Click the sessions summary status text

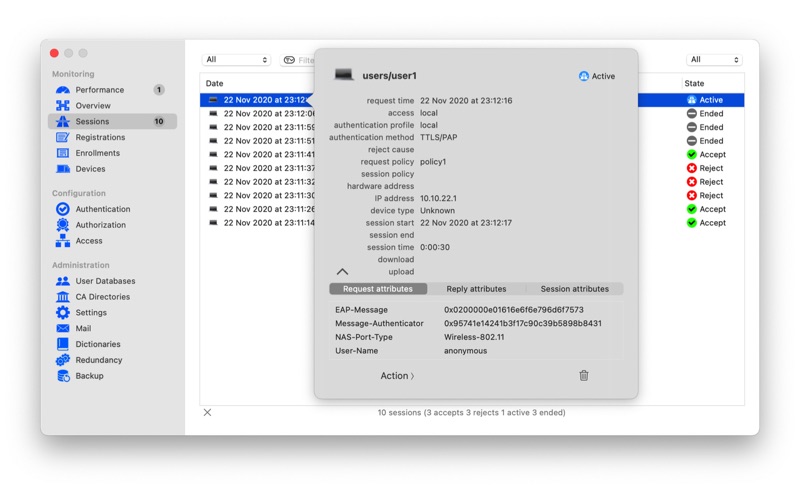471,412
